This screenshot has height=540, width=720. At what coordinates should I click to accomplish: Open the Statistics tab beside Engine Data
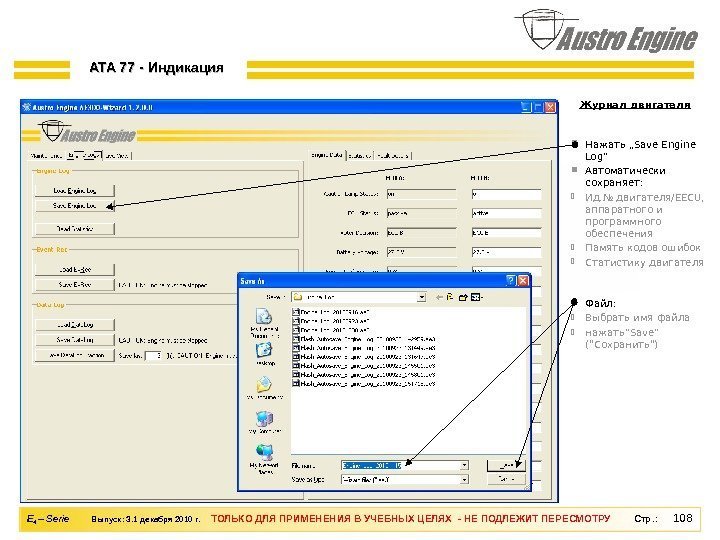pos(360,156)
